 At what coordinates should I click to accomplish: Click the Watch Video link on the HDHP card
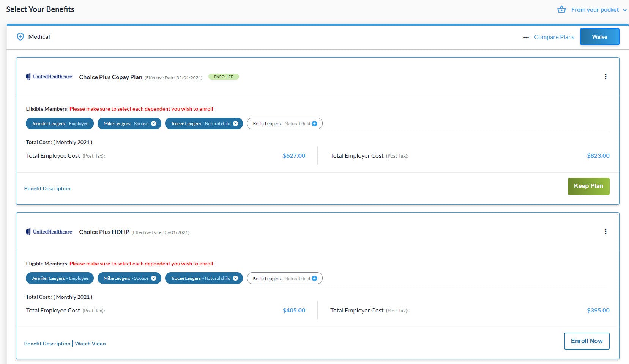90,344
